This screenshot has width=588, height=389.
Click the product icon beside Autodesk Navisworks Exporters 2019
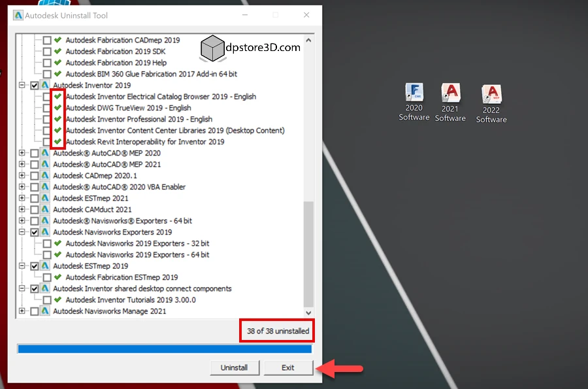click(x=45, y=232)
